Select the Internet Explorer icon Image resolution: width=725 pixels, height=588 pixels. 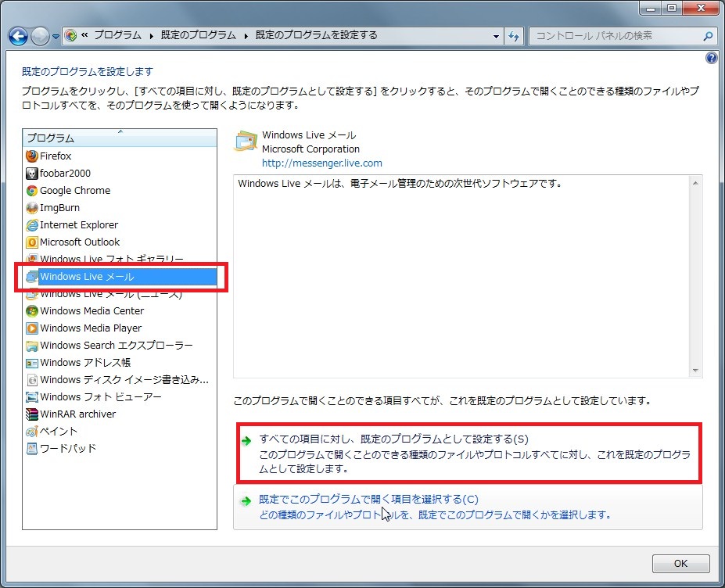click(32, 224)
